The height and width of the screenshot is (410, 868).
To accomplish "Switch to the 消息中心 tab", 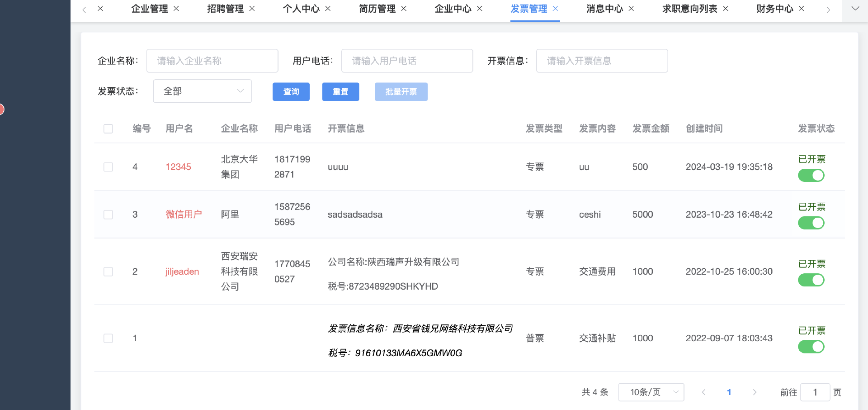I will [604, 9].
